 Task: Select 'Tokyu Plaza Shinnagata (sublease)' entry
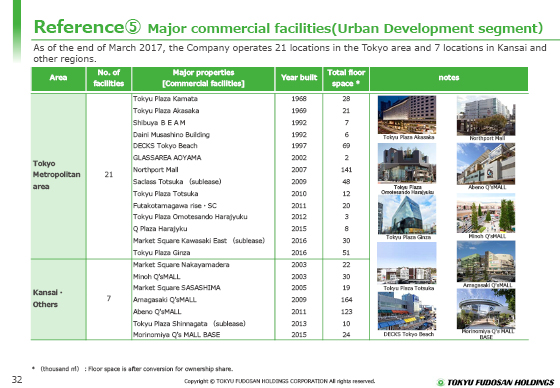[x=189, y=324]
